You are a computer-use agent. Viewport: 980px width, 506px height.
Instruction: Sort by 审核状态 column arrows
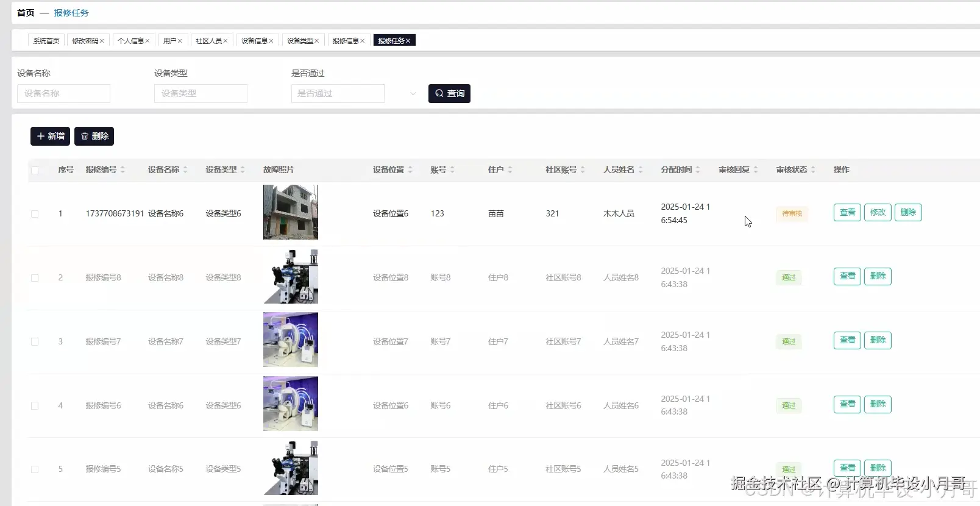813,169
